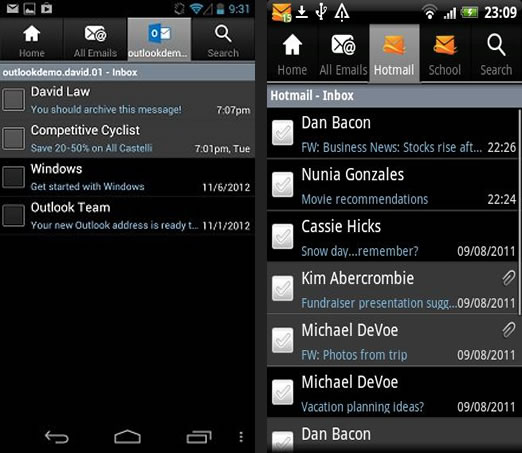Open Home in the left phone toolbar
This screenshot has width=522, height=453.
pos(31,40)
